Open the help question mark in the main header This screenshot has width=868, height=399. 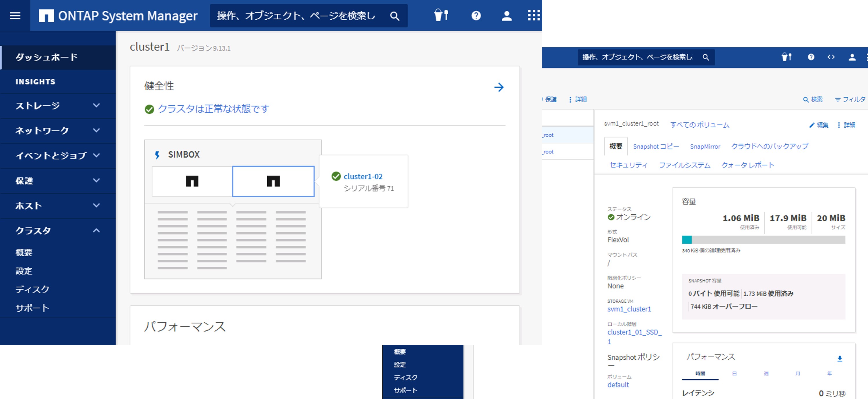point(476,16)
